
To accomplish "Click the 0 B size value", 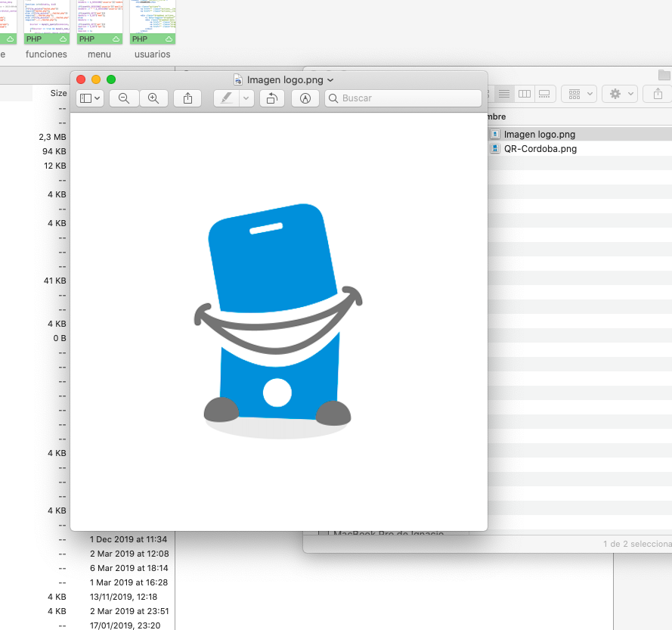I will tap(60, 338).
